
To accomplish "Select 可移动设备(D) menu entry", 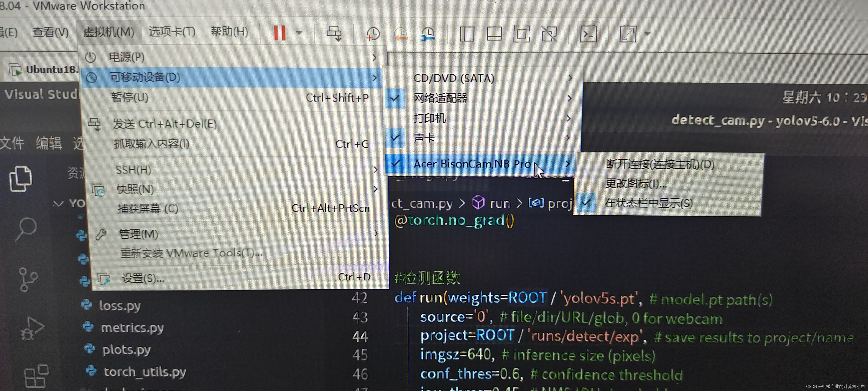I will (232, 78).
